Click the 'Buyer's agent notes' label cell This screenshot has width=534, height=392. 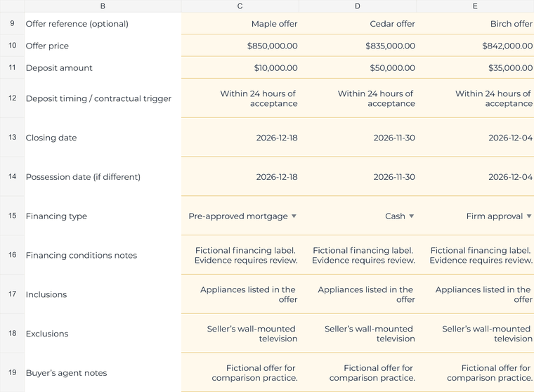coord(103,372)
